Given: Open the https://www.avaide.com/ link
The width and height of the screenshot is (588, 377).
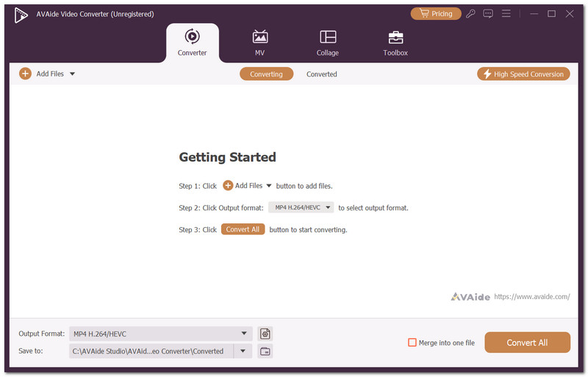Looking at the screenshot, I should tap(531, 297).
